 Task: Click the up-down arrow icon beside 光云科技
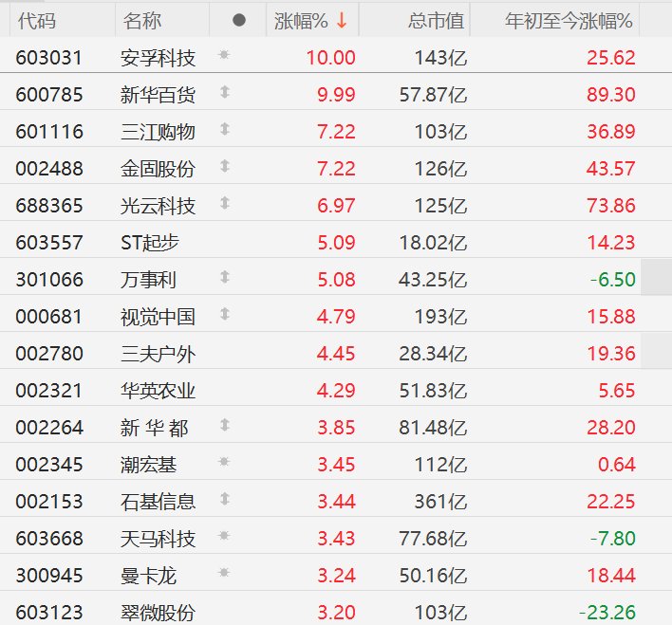click(225, 204)
